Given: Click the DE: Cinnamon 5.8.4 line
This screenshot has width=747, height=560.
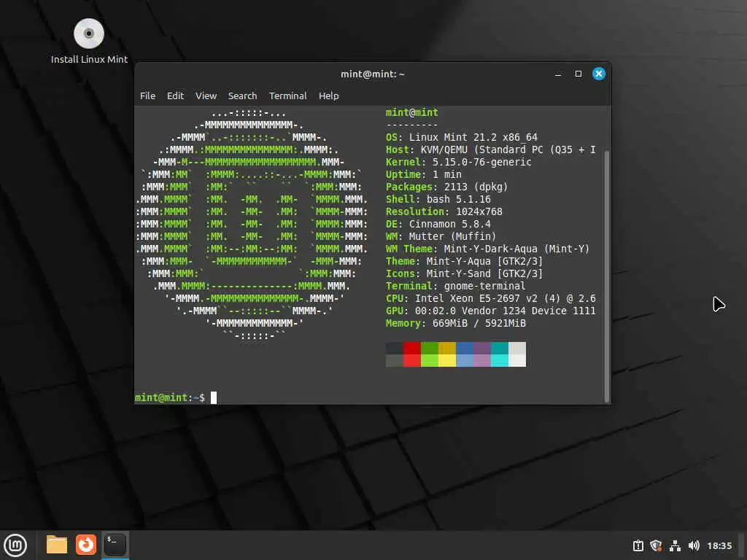Looking at the screenshot, I should [x=438, y=224].
